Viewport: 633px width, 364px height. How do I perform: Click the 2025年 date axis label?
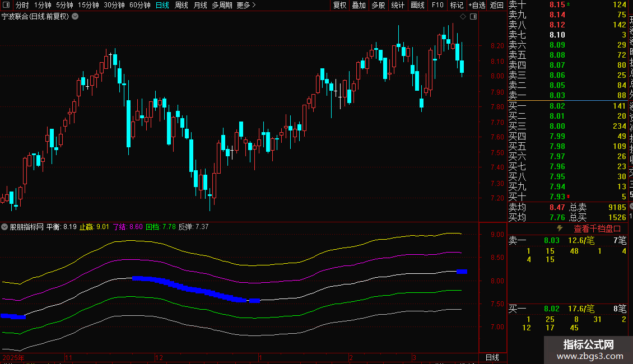point(13,357)
